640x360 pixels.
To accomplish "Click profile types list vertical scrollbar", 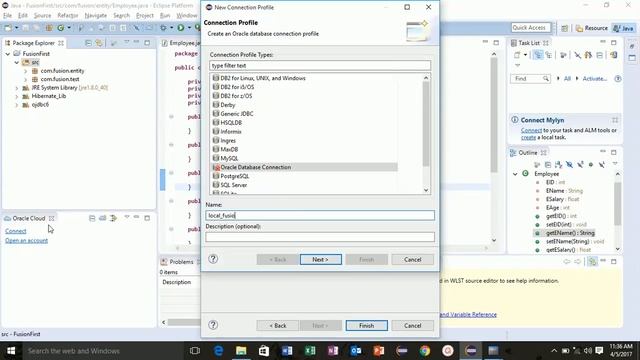I will click(x=426, y=124).
